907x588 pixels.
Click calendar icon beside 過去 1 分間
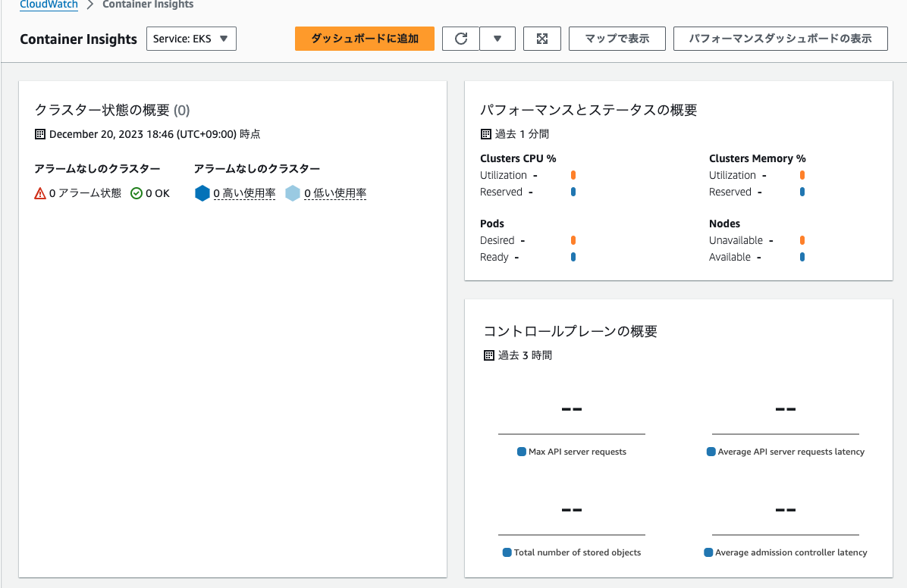point(486,134)
